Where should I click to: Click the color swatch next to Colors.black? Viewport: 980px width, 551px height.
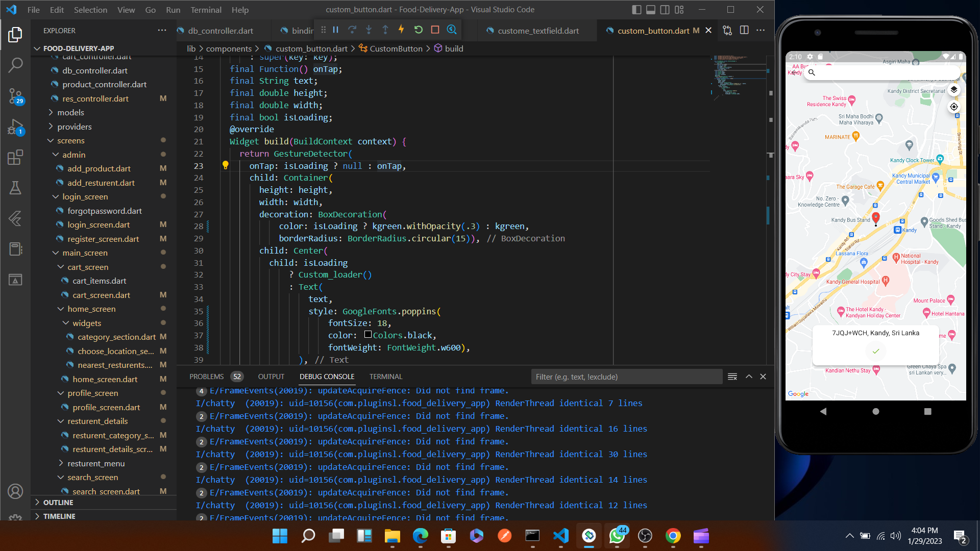pos(368,335)
